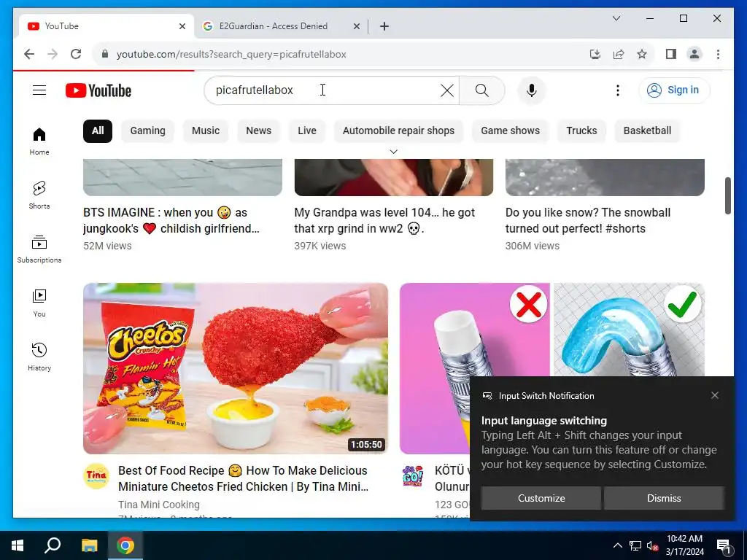Open the pencil eraser hack thumbnail
The image size is (747, 560).
551,367
